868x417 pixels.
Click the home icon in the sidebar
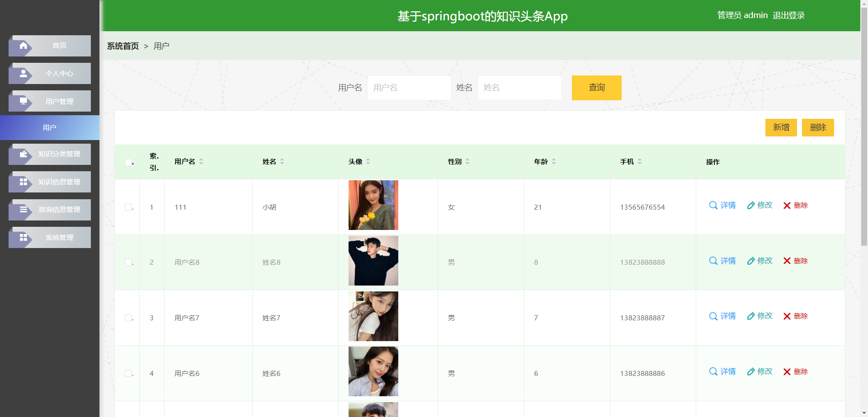(24, 46)
